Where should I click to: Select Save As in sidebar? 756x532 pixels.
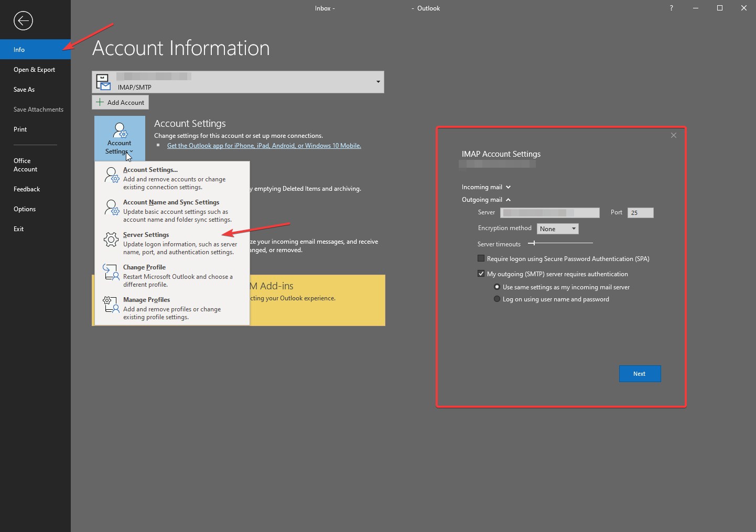35,90
